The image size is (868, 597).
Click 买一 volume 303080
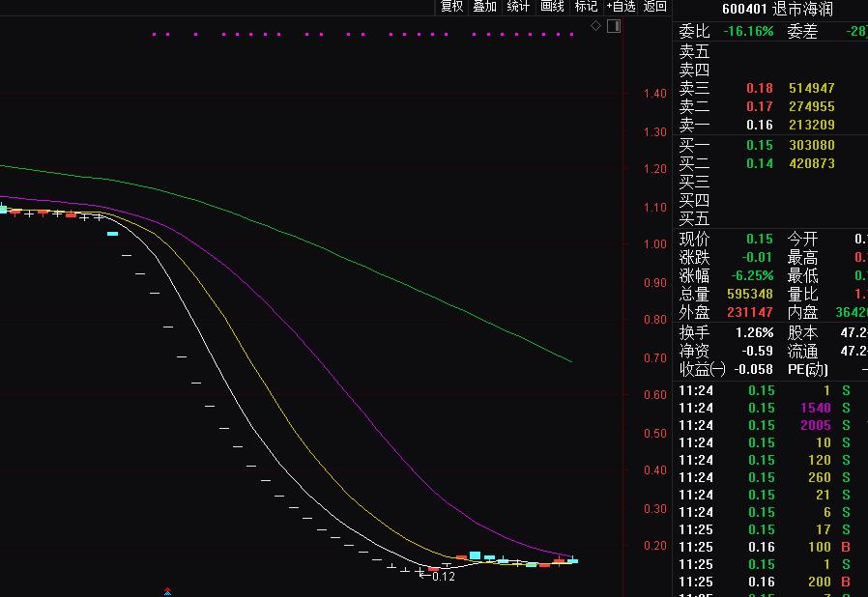[812, 145]
